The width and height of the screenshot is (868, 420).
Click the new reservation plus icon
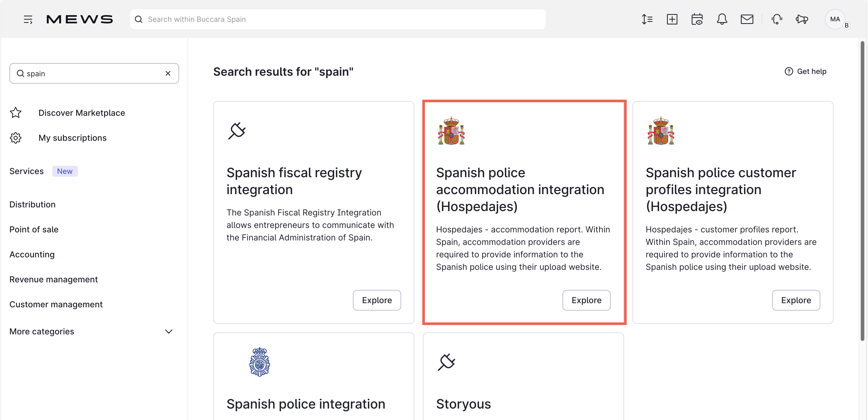tap(672, 19)
